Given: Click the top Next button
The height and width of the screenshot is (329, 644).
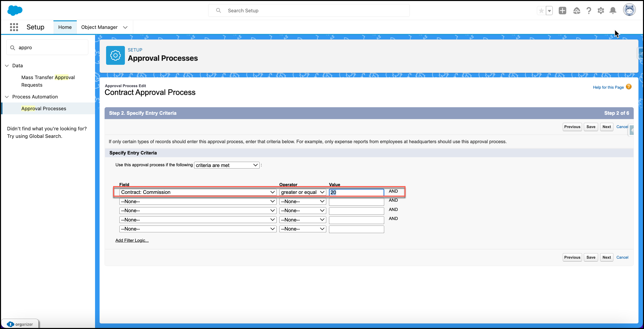Looking at the screenshot, I should [607, 127].
